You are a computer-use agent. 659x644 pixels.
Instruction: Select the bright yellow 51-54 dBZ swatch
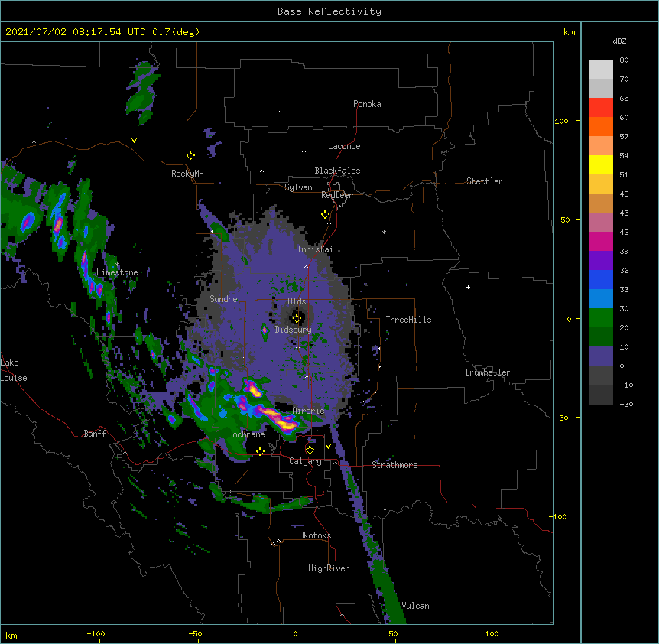(x=601, y=165)
